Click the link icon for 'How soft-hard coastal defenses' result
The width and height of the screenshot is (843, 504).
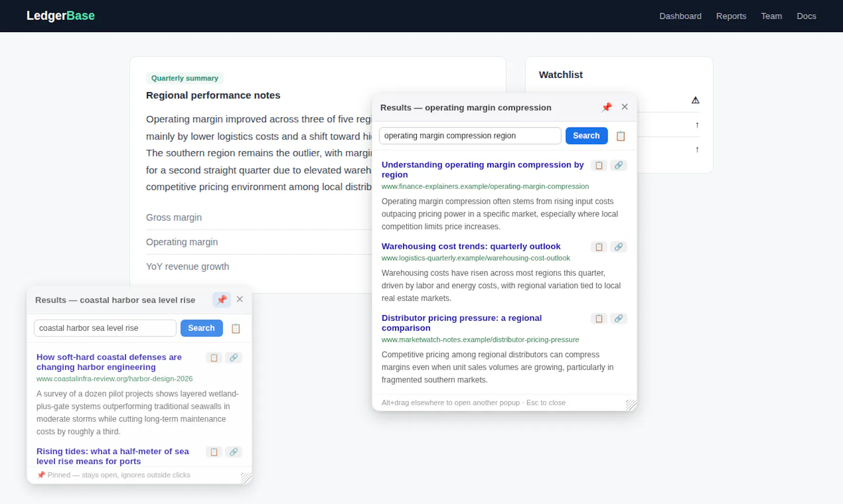pos(233,358)
